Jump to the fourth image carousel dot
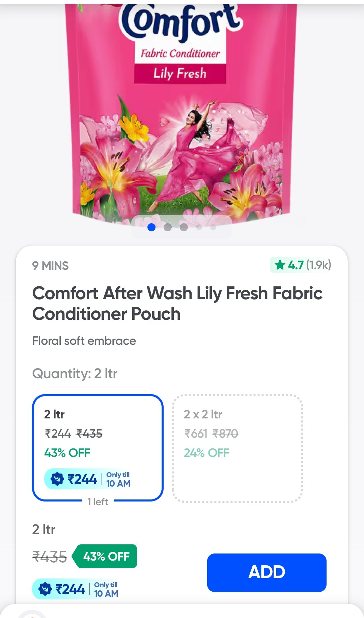The width and height of the screenshot is (364, 618). (x=199, y=227)
